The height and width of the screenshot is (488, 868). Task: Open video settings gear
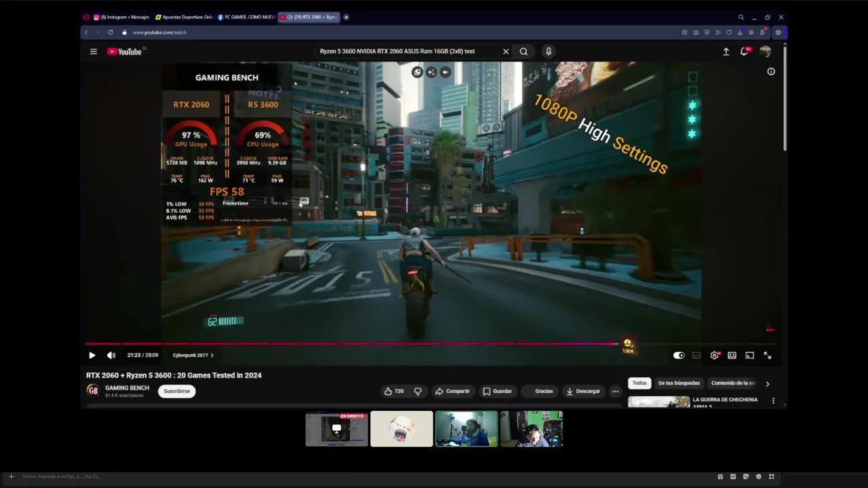[x=715, y=355]
